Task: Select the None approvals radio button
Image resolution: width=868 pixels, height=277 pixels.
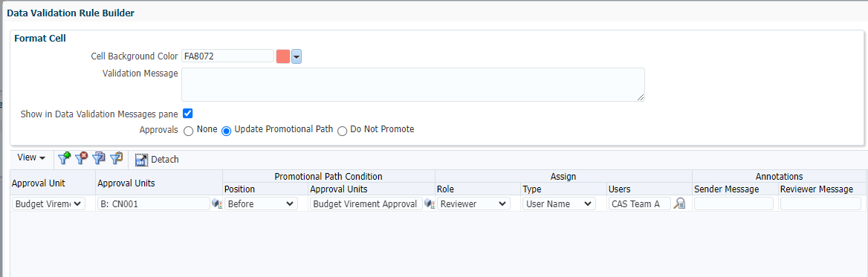Action: pos(188,131)
